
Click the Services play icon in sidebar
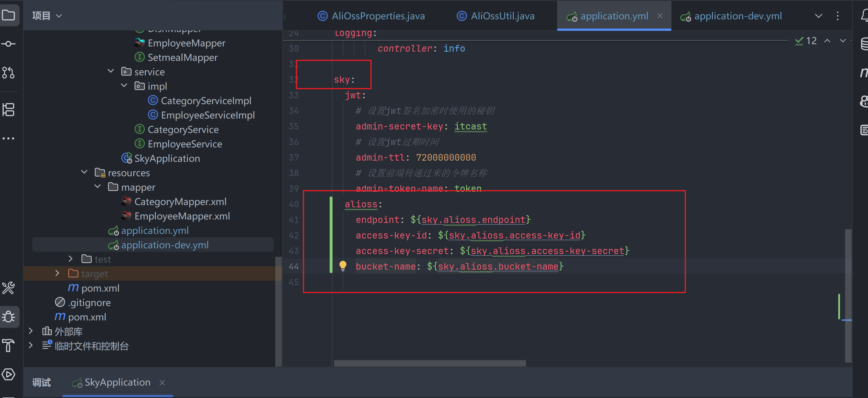(8, 374)
